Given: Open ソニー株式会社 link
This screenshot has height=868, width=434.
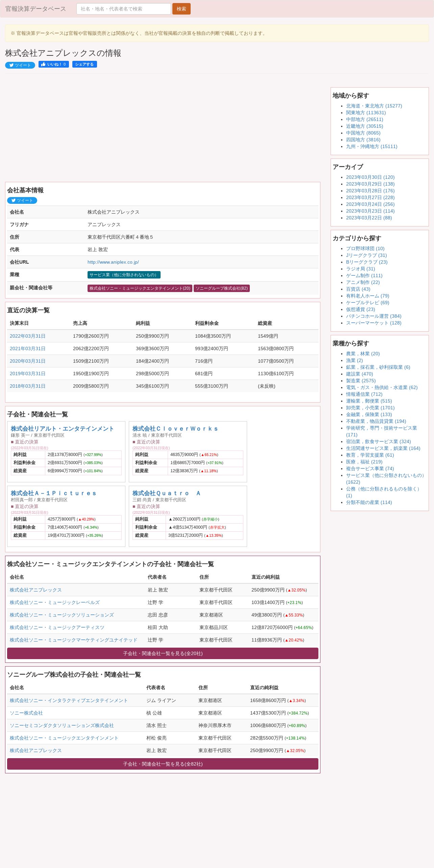Looking at the screenshot, I should click(26, 713).
